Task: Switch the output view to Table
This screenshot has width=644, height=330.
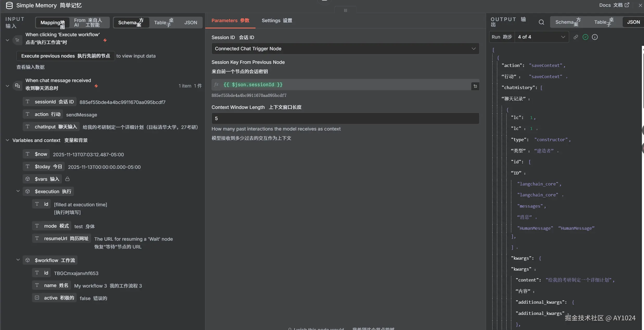Action: (603, 22)
